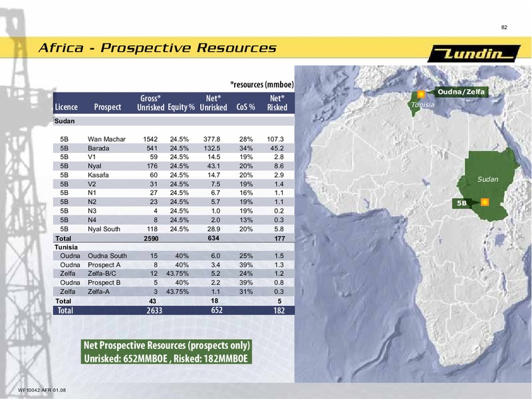Click grand total net risked 182 in table
This screenshot has height=399, width=532.
(x=279, y=311)
